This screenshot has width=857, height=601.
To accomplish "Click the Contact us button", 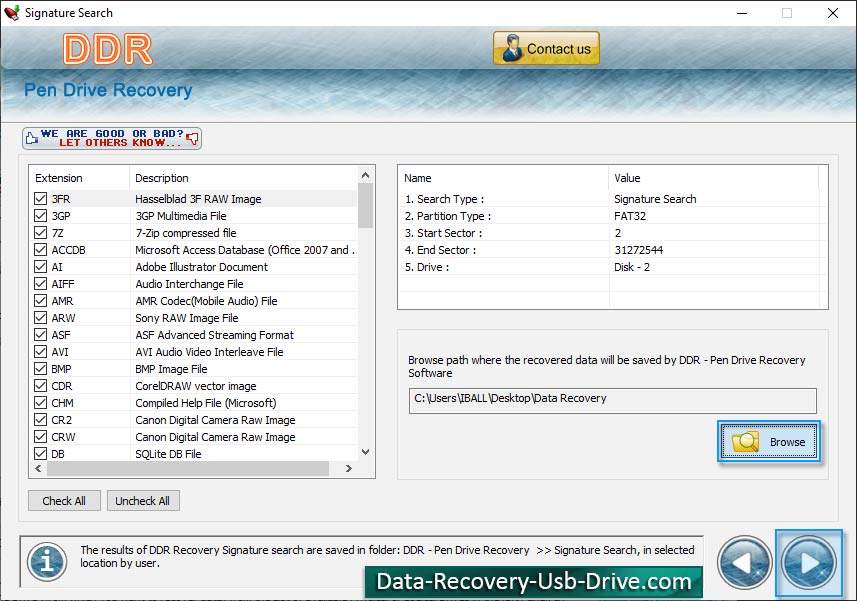I will 546,48.
